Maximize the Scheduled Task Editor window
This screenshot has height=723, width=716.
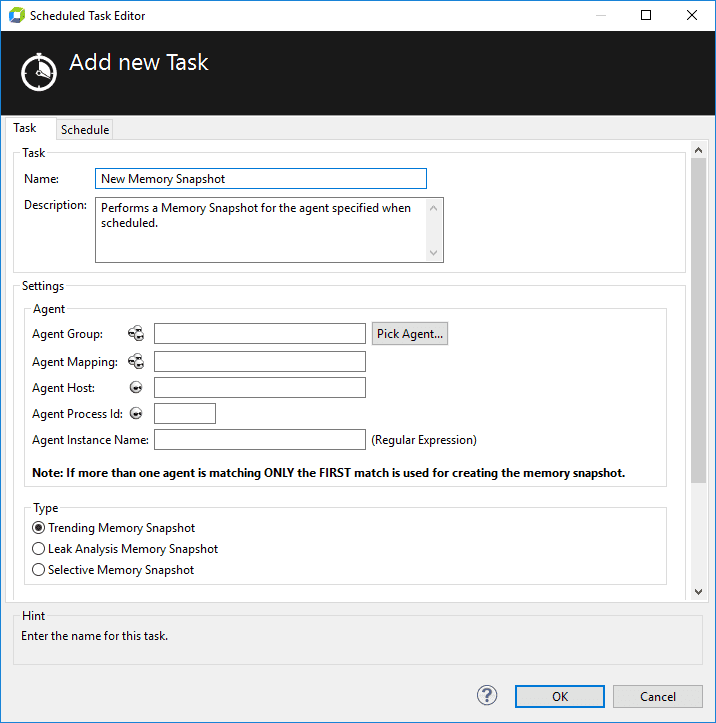point(646,15)
